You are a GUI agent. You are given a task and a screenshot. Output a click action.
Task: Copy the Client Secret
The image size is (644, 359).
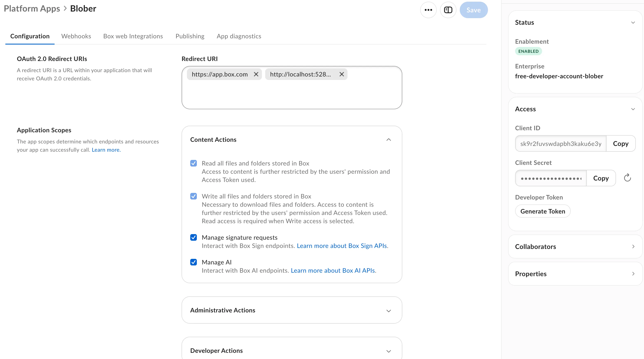pos(601,178)
